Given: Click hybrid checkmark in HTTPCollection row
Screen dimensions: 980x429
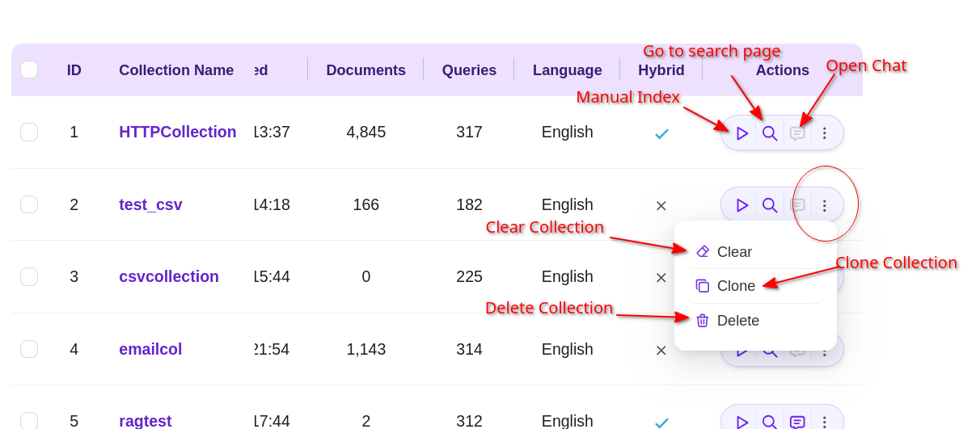Looking at the screenshot, I should 661,133.
